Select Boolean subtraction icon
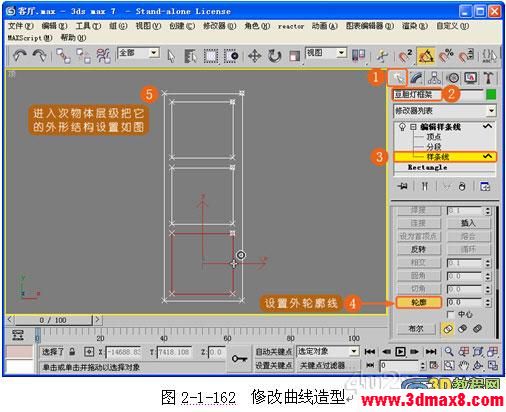This screenshot has width=506, height=412. tap(462, 329)
